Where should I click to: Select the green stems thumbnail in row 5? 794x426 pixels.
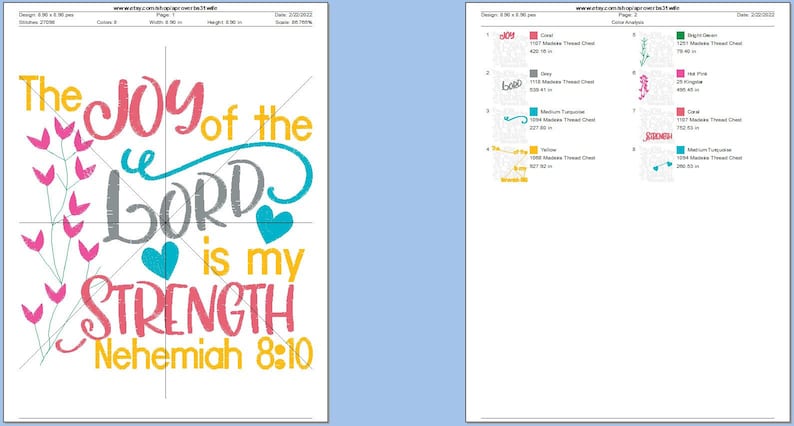click(657, 49)
